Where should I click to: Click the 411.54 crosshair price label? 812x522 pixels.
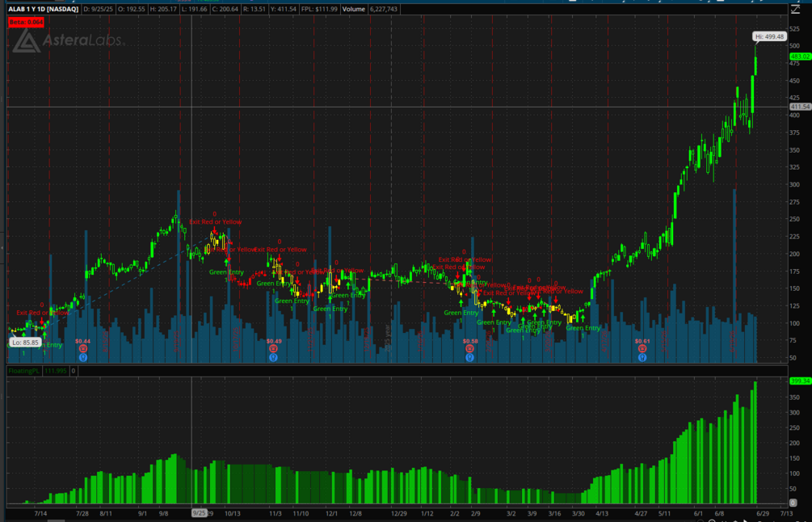point(800,107)
